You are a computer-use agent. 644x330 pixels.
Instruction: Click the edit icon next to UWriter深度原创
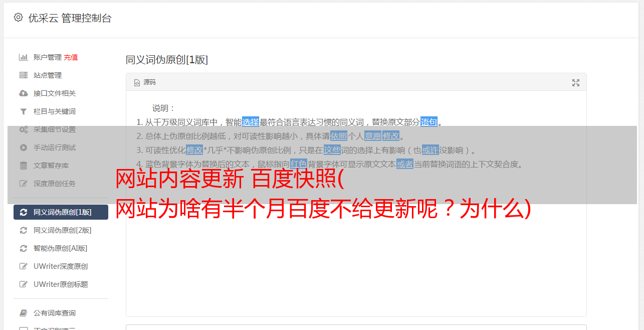click(x=23, y=266)
